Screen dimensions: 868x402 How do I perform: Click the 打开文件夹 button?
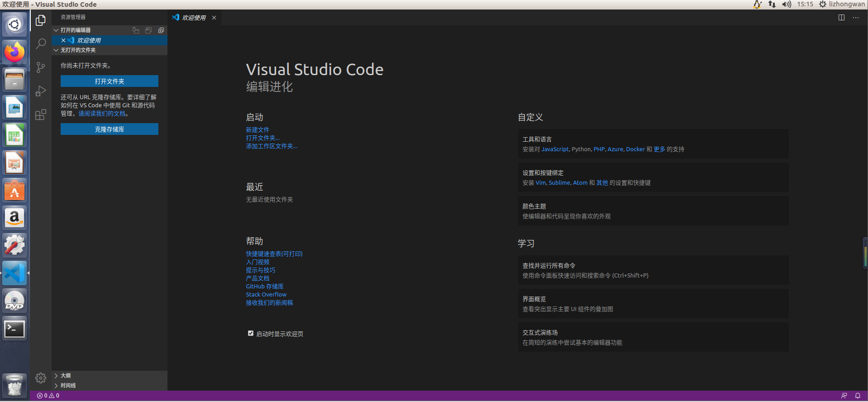click(110, 81)
